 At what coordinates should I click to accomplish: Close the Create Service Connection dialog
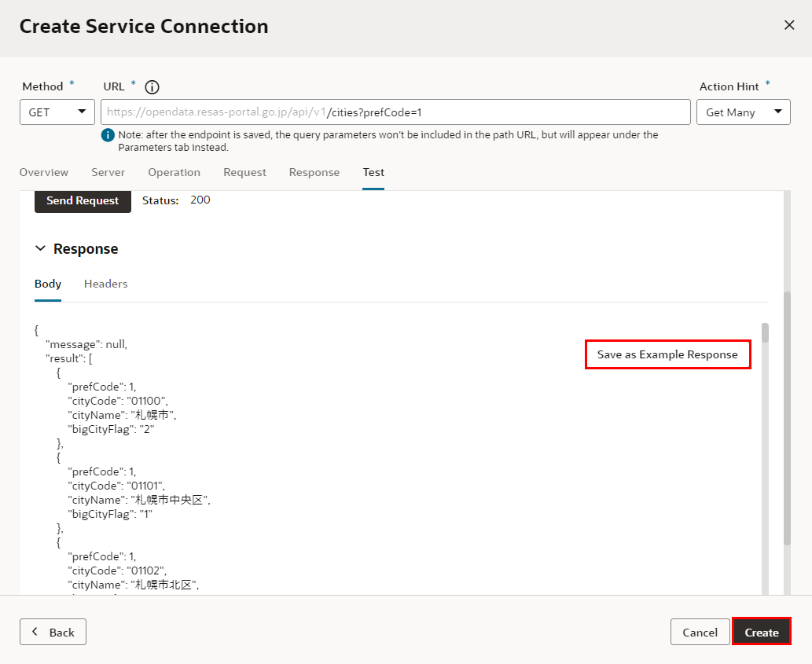click(789, 25)
